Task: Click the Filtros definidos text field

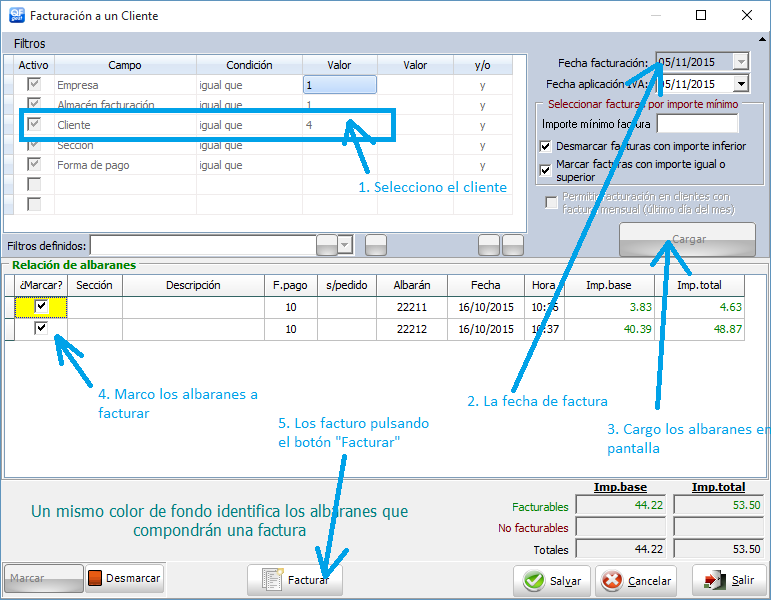Action: pyautogui.click(x=203, y=245)
